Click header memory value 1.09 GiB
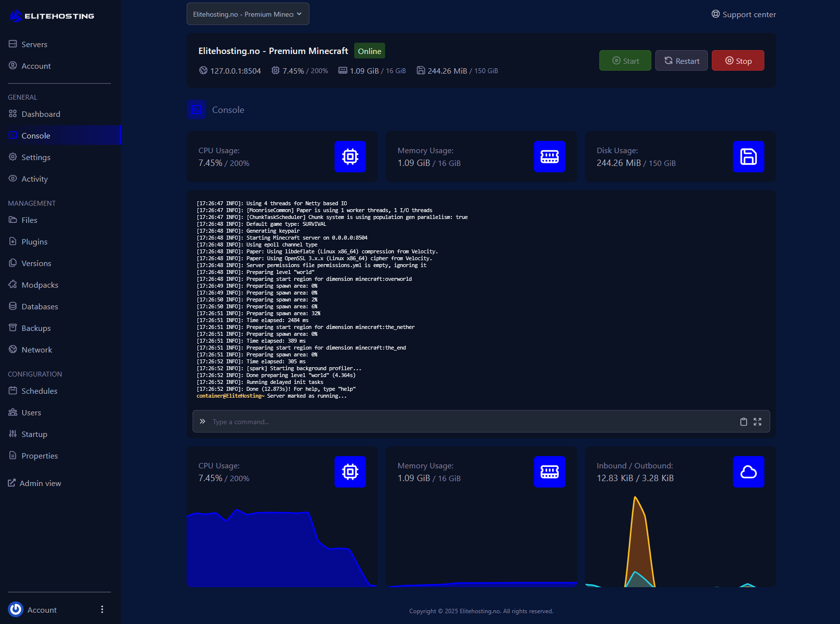Viewport: 840px width, 624px height. click(x=364, y=71)
